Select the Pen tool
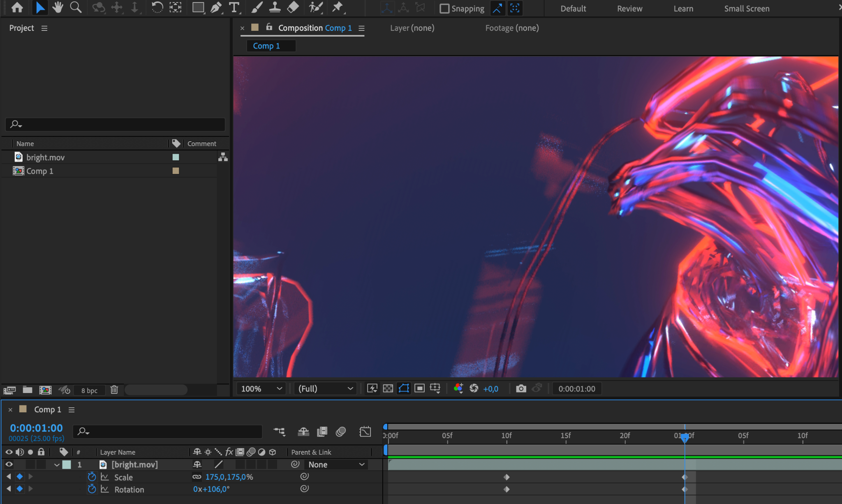Viewport: 842px width, 504px height. [x=216, y=7]
